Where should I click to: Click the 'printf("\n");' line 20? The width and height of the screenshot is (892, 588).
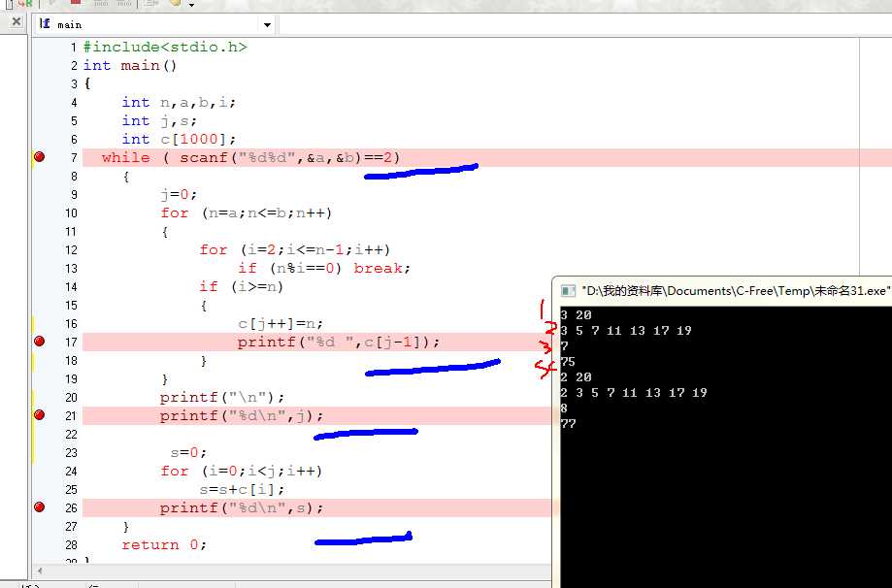click(x=222, y=397)
